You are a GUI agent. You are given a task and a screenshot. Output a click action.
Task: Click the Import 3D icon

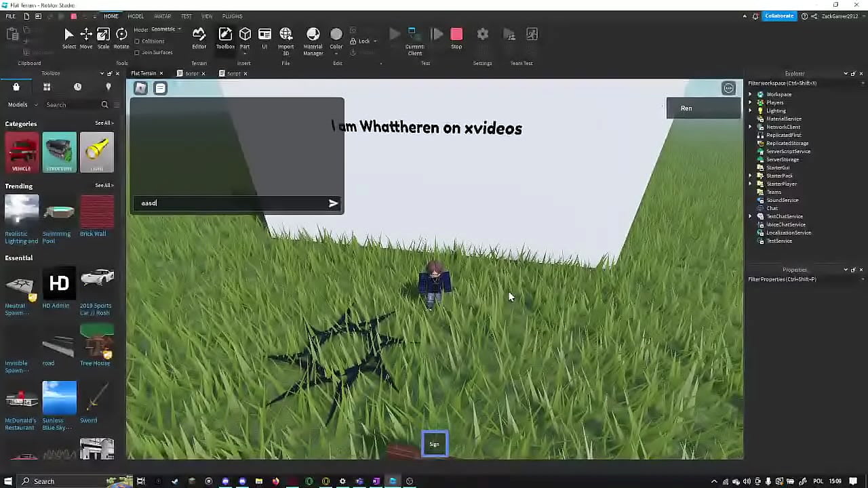point(285,38)
